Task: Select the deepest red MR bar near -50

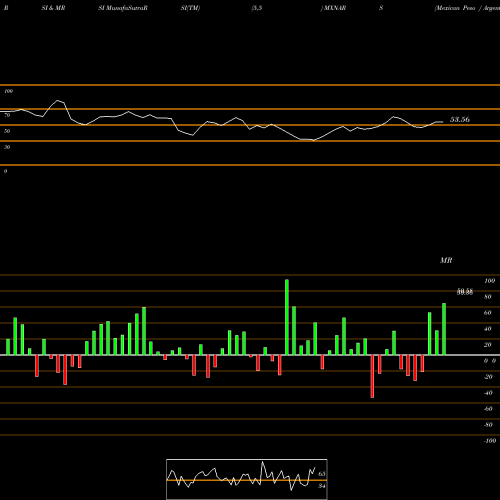Action: point(372,376)
